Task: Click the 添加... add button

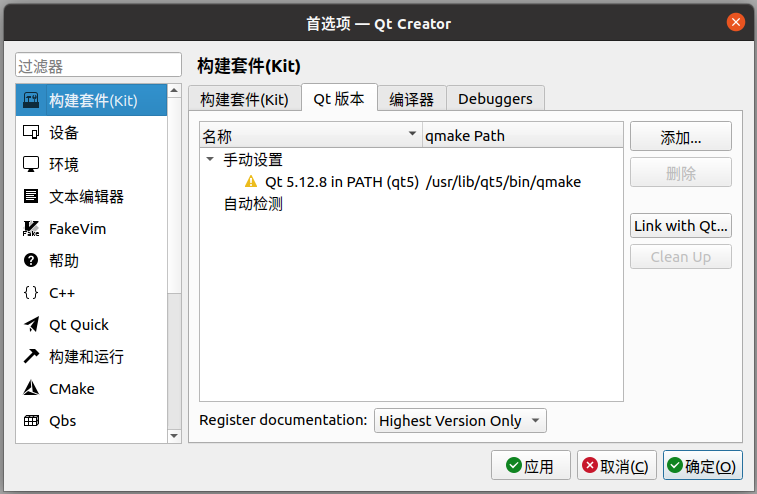Action: pyautogui.click(x=681, y=137)
